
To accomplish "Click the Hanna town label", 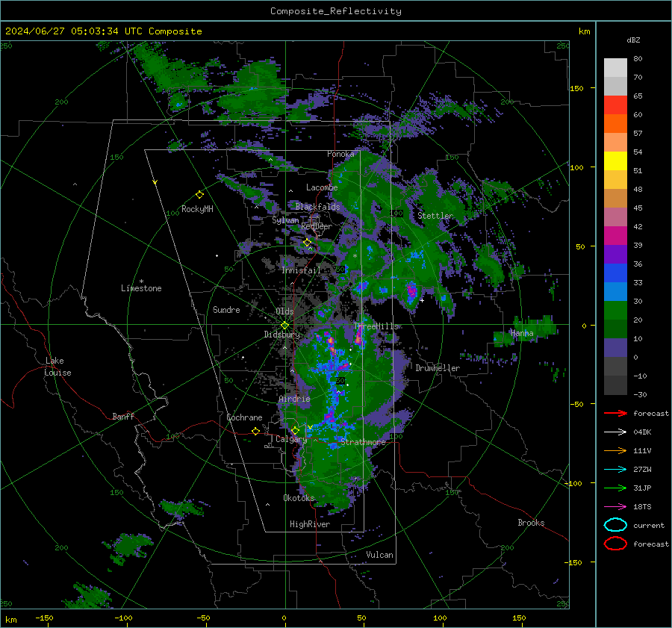I will coord(522,333).
